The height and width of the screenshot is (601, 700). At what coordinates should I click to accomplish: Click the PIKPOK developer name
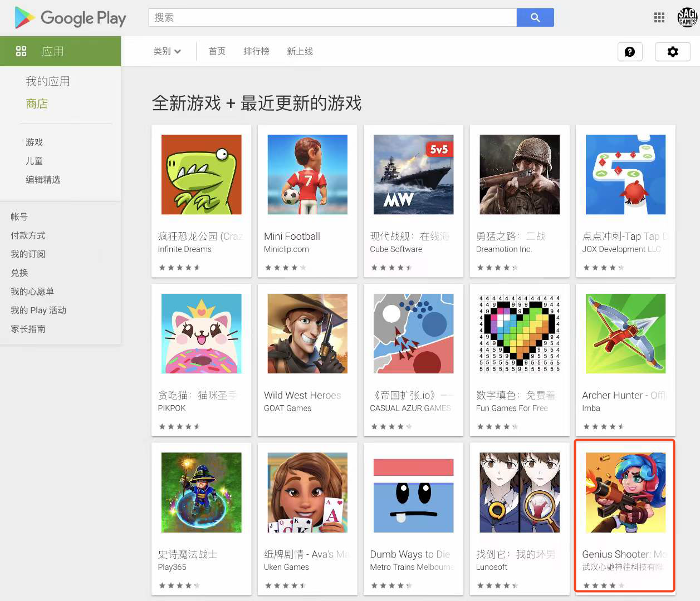[x=172, y=408]
